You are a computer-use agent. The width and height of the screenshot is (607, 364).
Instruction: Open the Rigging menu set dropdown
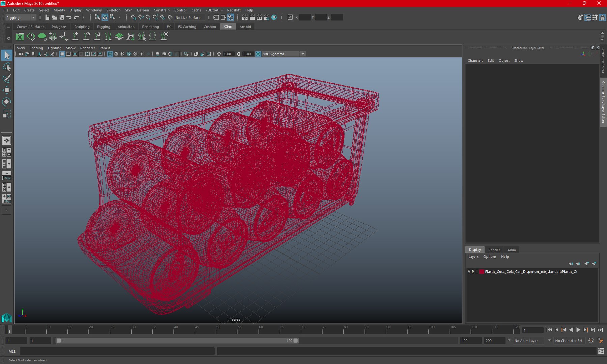coord(21,18)
